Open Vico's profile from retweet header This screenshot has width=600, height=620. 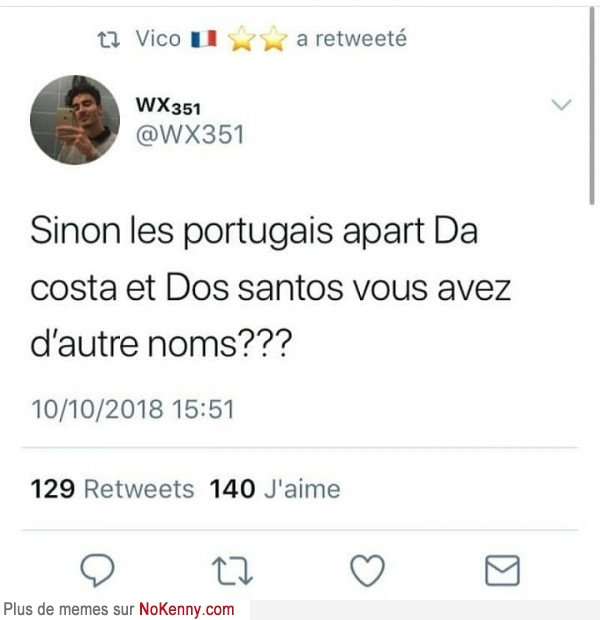click(x=158, y=39)
